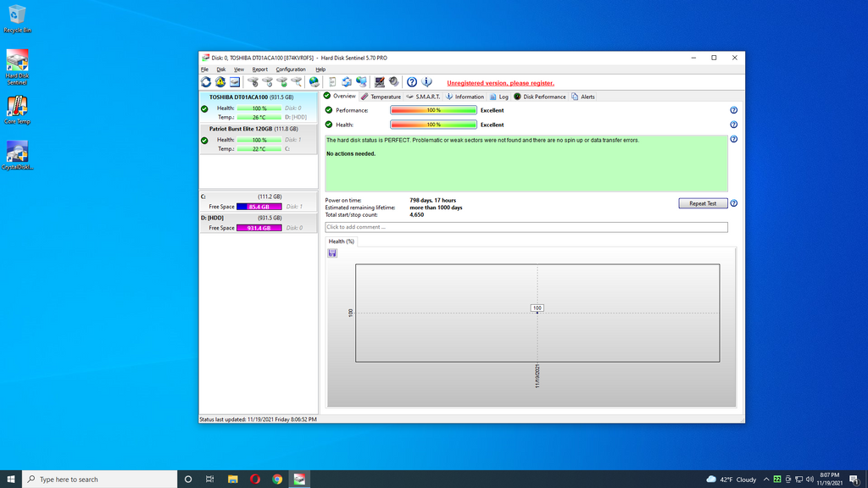This screenshot has width=868, height=488.
Task: Click the 'Click to add comment' field
Action: [526, 227]
